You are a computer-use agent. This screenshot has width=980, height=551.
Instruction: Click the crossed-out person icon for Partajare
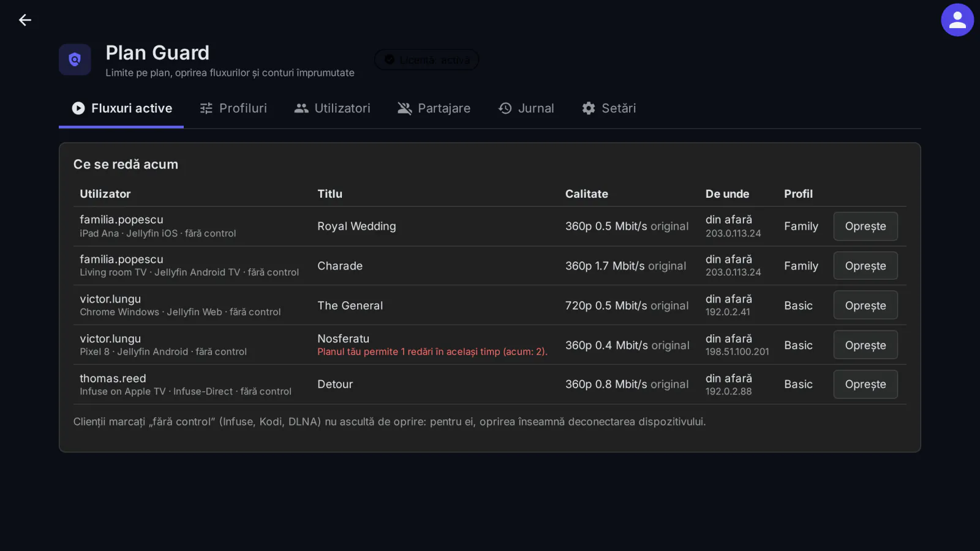[404, 108]
